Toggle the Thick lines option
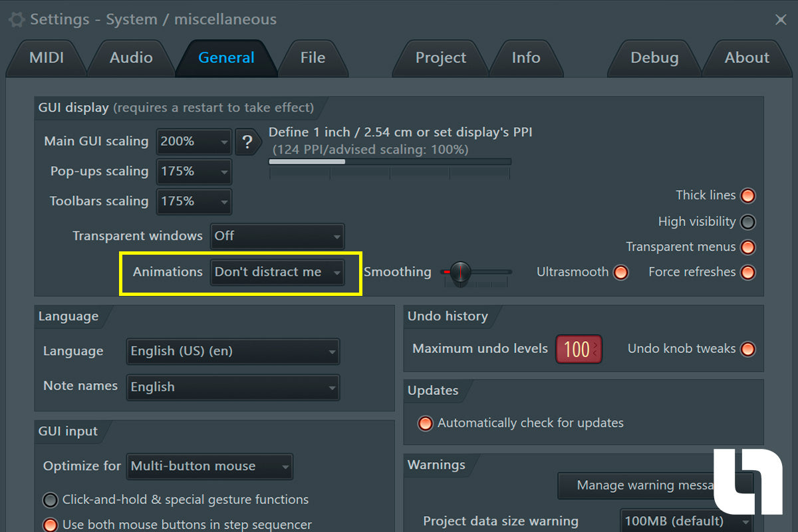 tap(747, 196)
